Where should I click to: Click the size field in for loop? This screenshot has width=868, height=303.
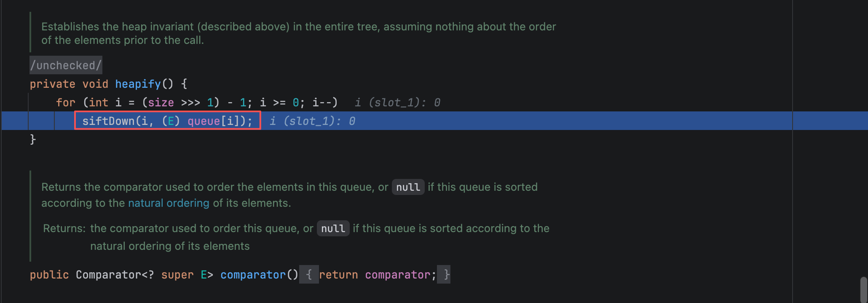click(x=161, y=103)
